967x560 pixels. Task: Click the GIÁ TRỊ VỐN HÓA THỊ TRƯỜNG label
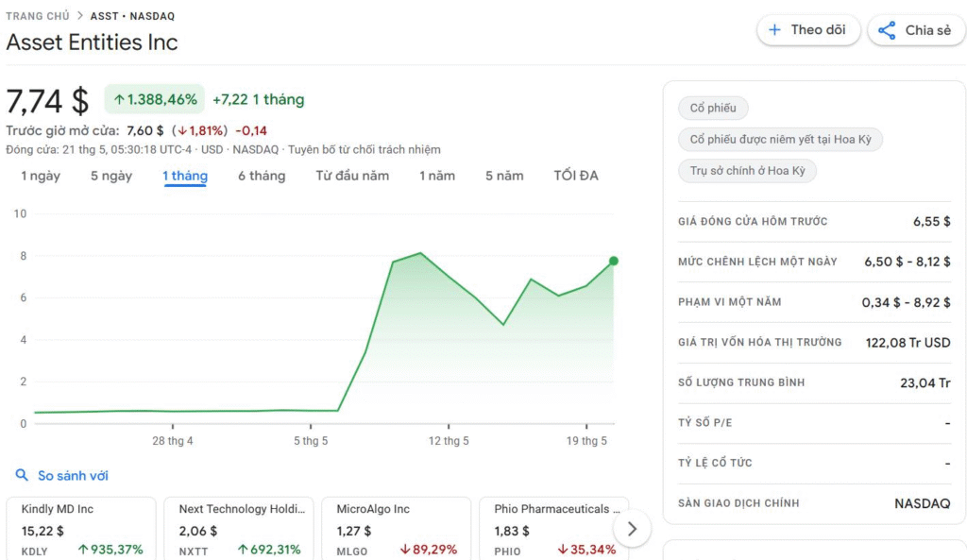tap(760, 342)
